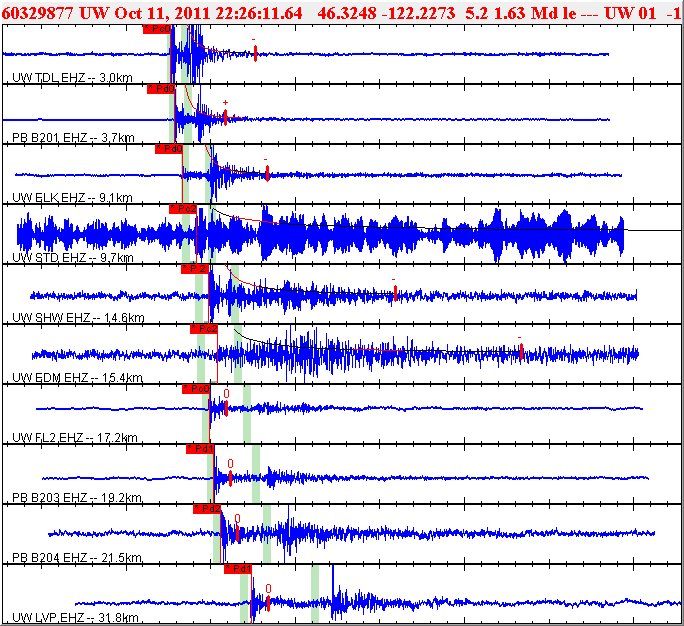Click the red coda end marker on ELK trace

tap(267, 173)
